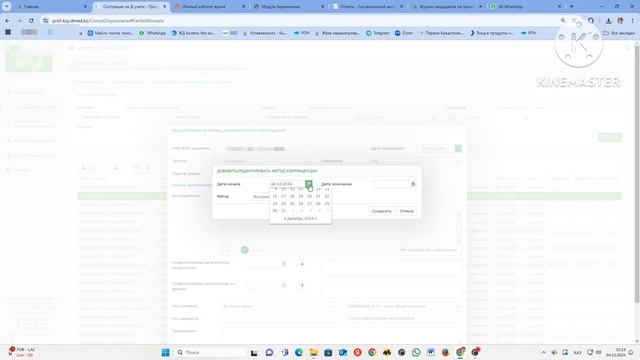Select day 16 in the calendar

275,196
